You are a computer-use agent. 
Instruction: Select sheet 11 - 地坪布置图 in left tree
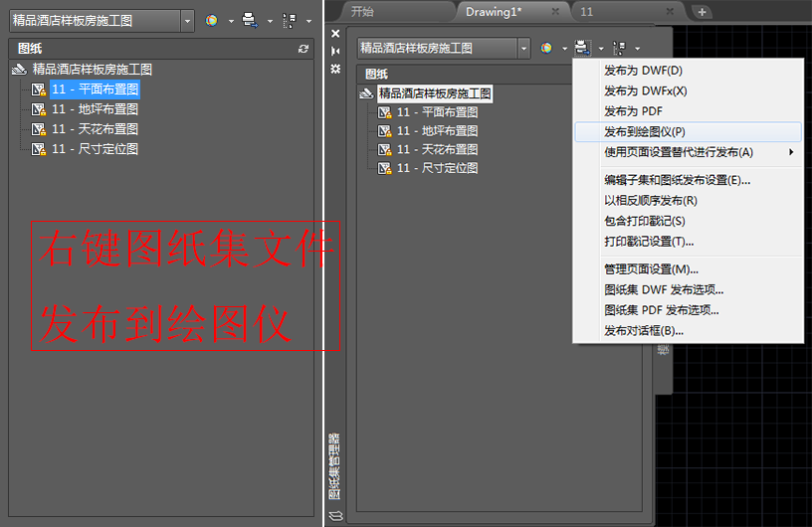pyautogui.click(x=95, y=109)
